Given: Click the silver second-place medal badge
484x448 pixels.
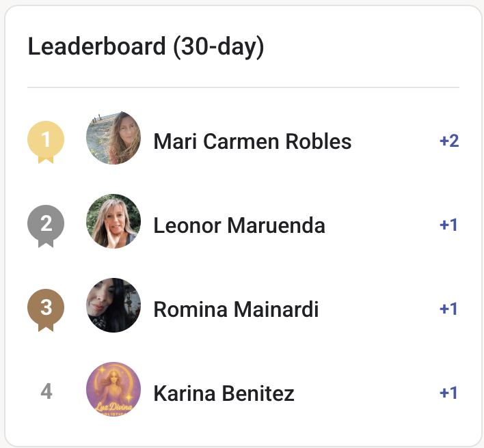Looking at the screenshot, I should point(46,226).
